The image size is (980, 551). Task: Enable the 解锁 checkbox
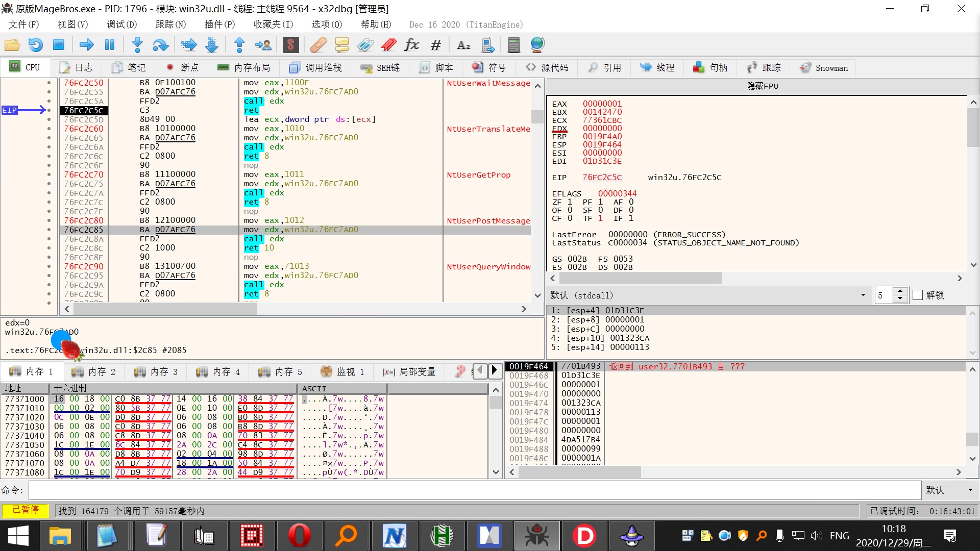[x=918, y=295]
